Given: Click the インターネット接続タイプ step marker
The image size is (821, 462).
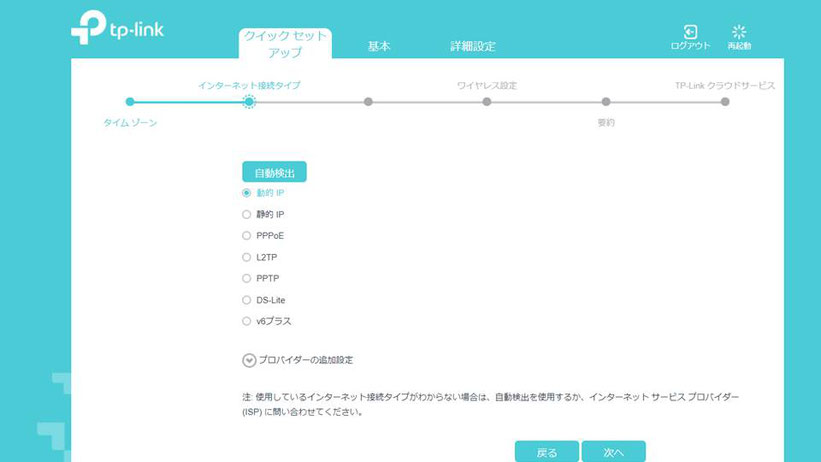Looking at the screenshot, I should (x=249, y=102).
